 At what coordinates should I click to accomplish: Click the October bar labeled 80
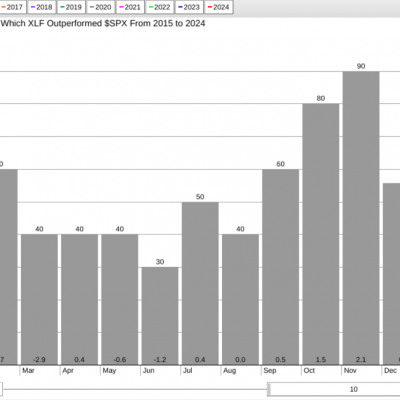321,234
